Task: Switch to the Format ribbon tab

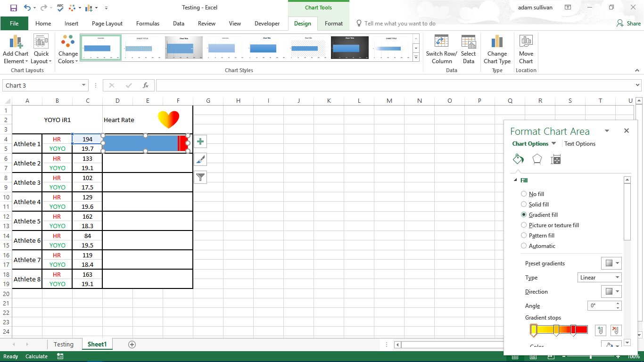Action: [x=334, y=24]
